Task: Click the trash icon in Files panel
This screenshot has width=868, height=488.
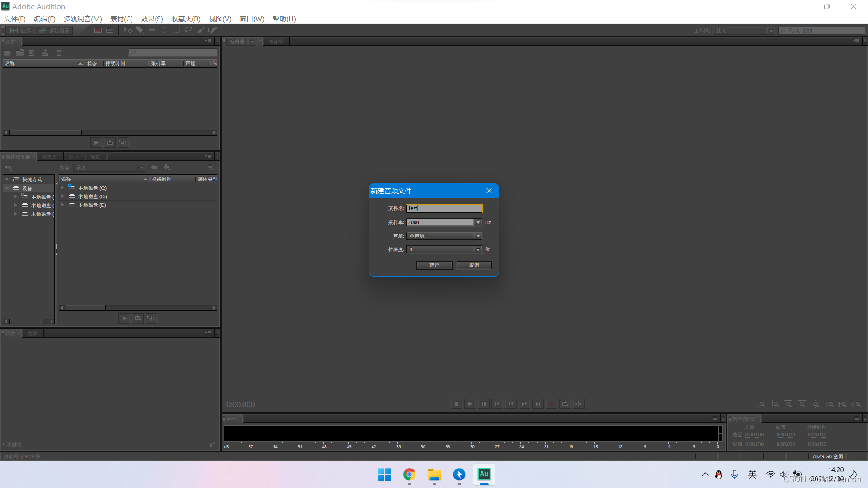Action: (59, 53)
